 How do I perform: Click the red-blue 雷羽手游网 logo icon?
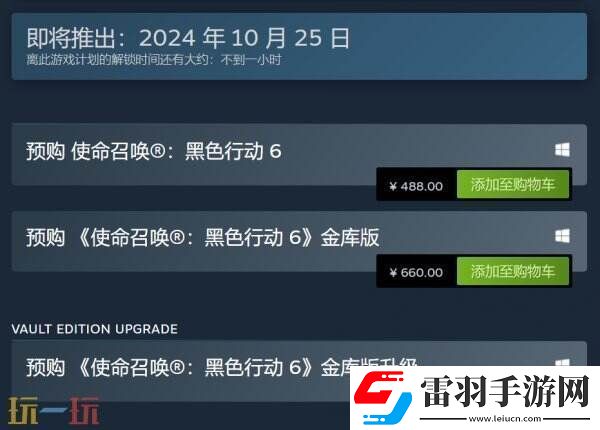(x=382, y=398)
